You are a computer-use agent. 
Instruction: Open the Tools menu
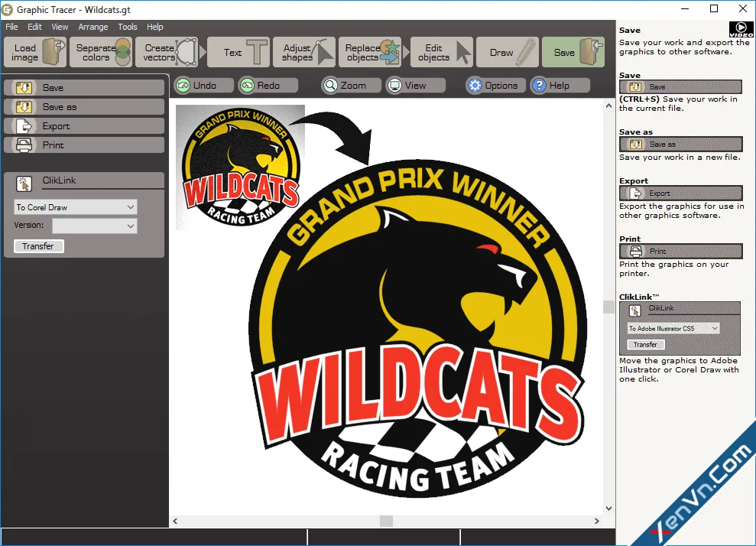click(128, 27)
